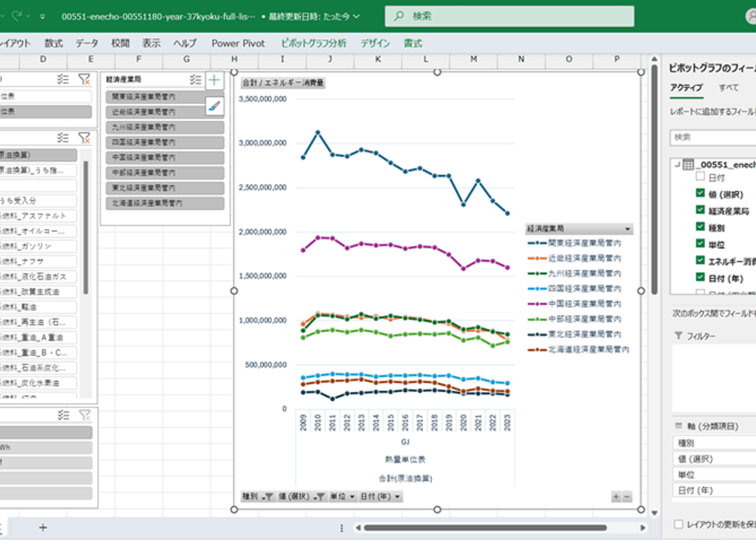Click the Redo arrow in title bar
Image resolution: width=756 pixels, height=540 pixels.
(x=17, y=16)
